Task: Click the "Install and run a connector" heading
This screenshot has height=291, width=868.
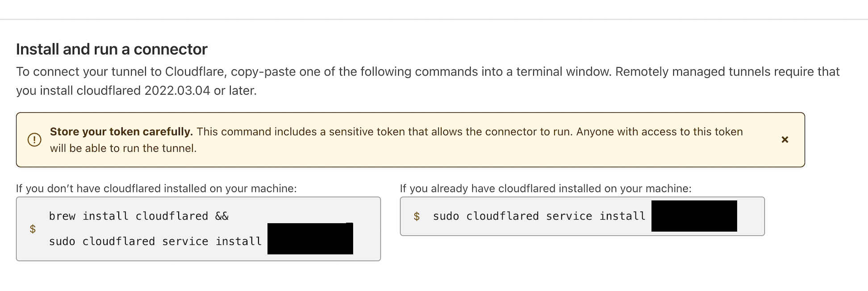Action: (112, 49)
